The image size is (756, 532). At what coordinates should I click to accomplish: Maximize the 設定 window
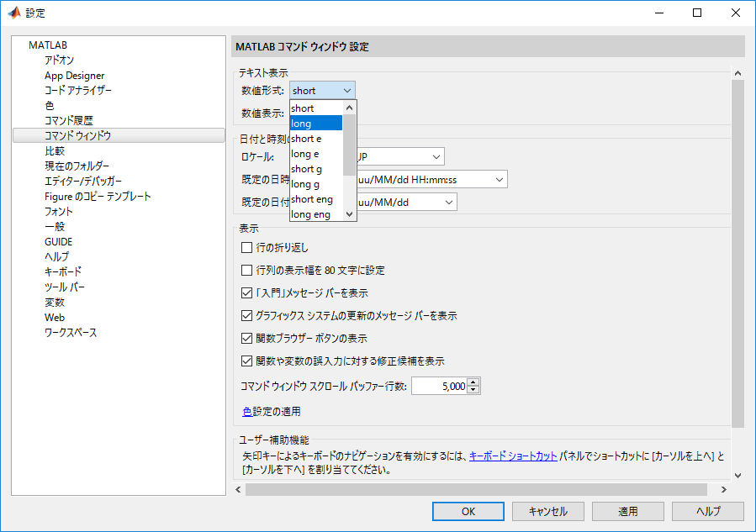pos(697,13)
